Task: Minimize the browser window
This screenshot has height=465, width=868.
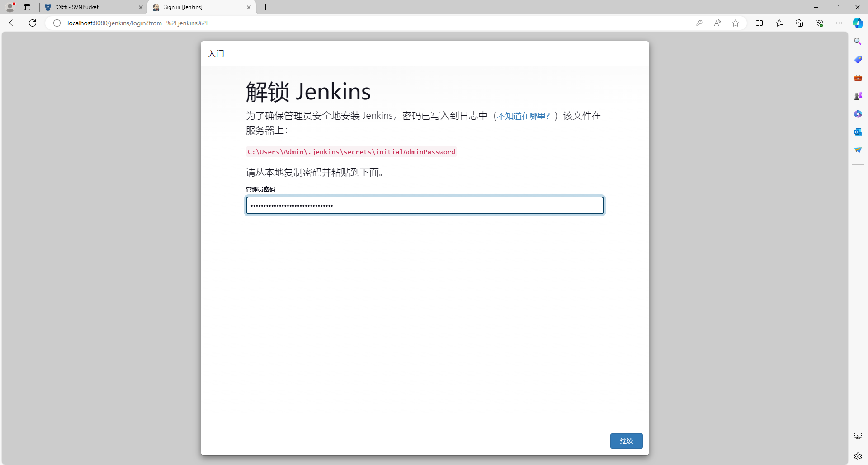Action: pos(816,7)
